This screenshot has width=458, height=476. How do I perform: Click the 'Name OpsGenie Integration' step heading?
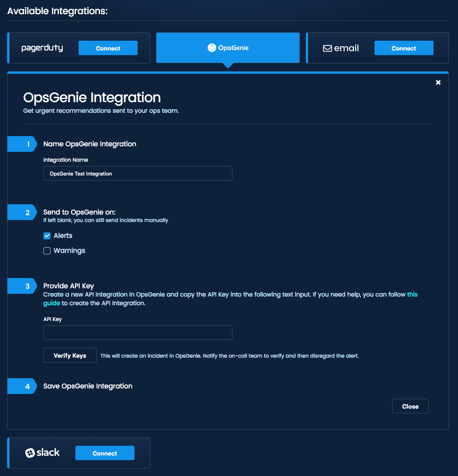click(x=90, y=144)
